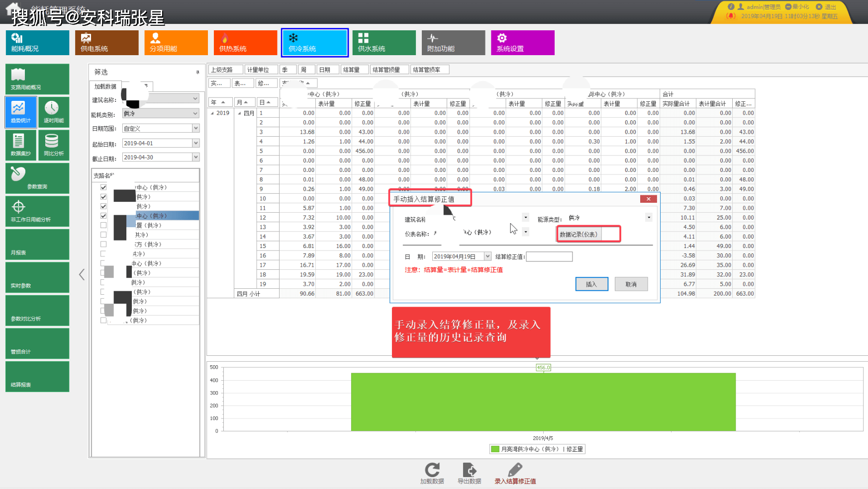
Task: Switch to the 附加功能 tab
Action: click(x=453, y=43)
